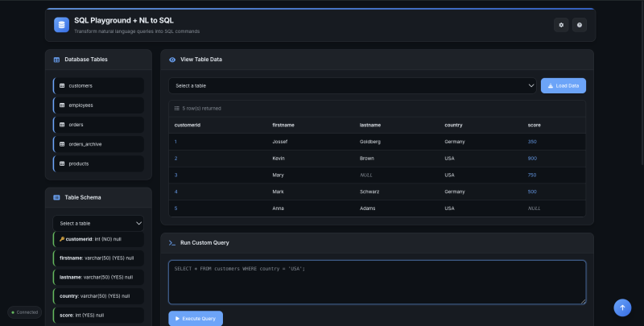The height and width of the screenshot is (326, 644).
Task: Click the table icon next to customers
Action: click(62, 85)
